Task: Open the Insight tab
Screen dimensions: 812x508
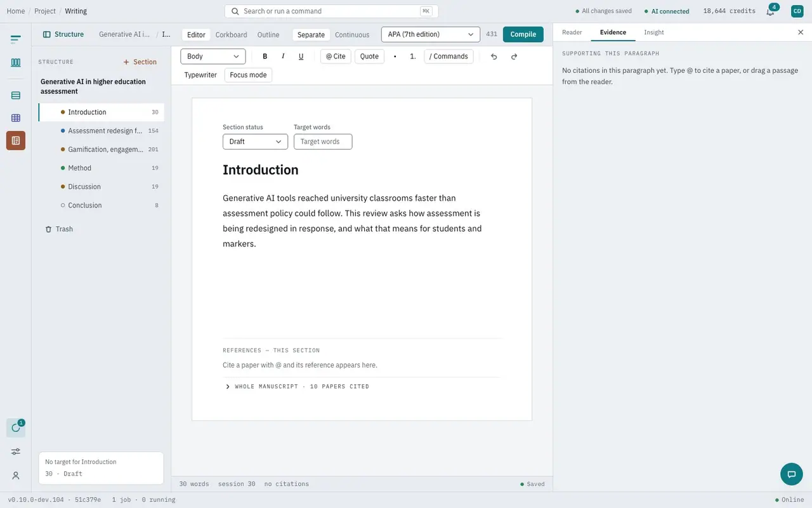Action: point(654,32)
